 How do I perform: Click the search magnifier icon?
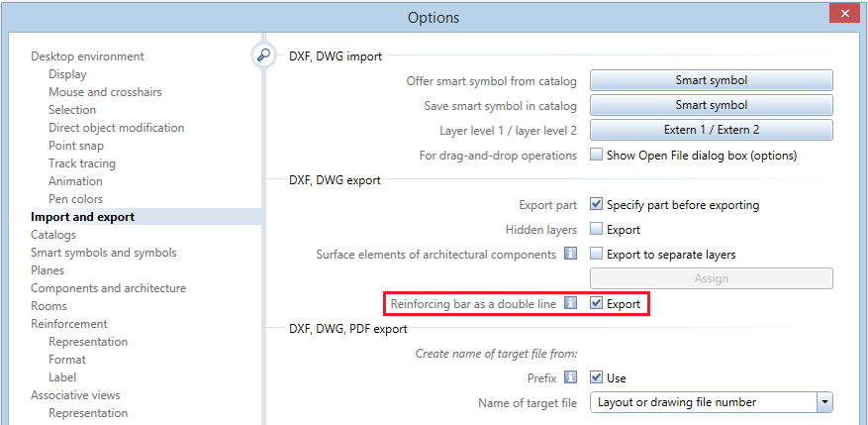(x=262, y=55)
